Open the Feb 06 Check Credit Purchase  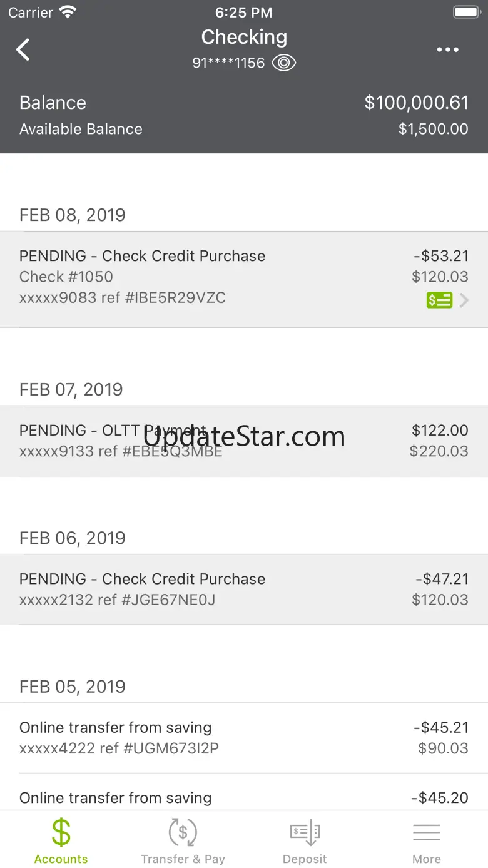coord(244,589)
